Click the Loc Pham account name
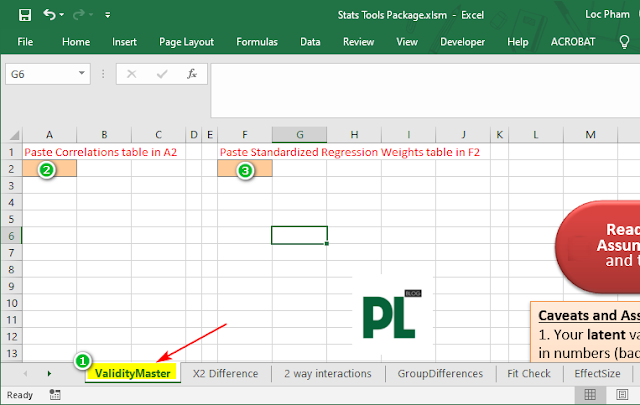 click(607, 14)
